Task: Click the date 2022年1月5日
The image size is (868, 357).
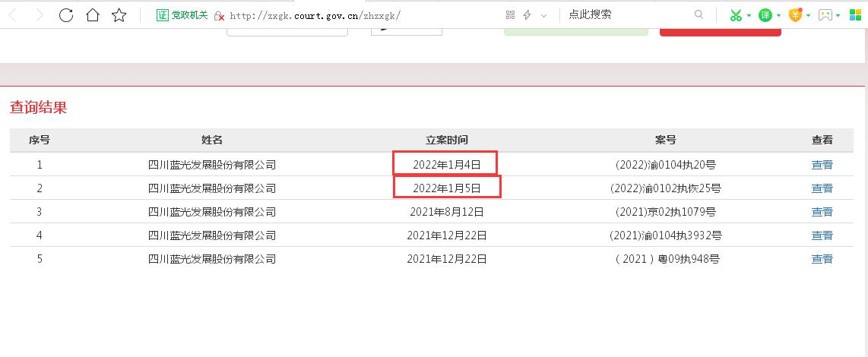Action: [447, 188]
